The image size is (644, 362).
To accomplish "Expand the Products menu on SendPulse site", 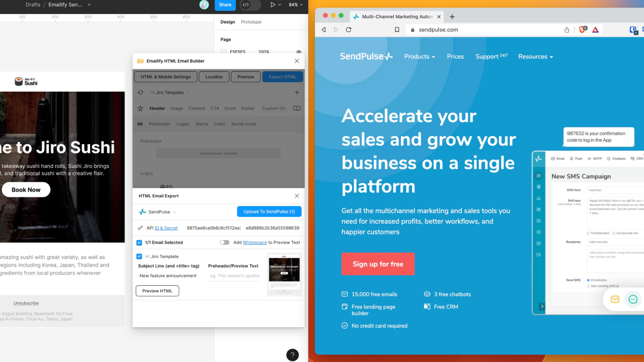I will pyautogui.click(x=420, y=56).
